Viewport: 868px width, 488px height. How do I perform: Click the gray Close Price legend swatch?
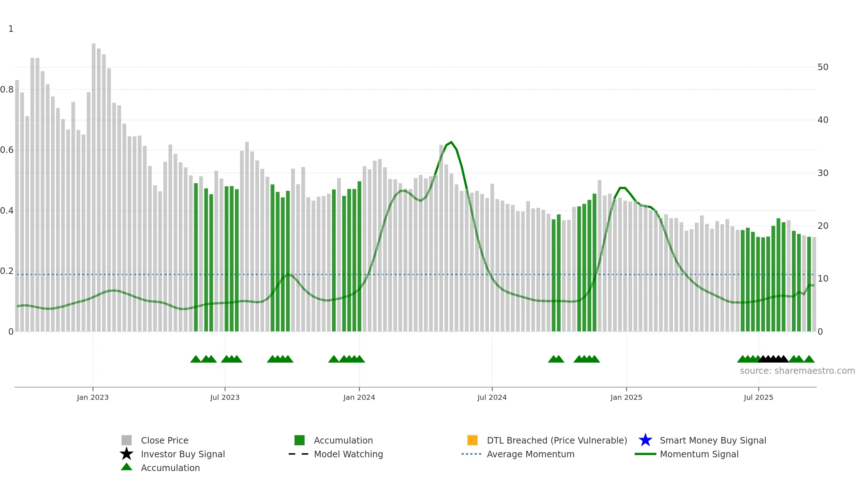click(127, 440)
